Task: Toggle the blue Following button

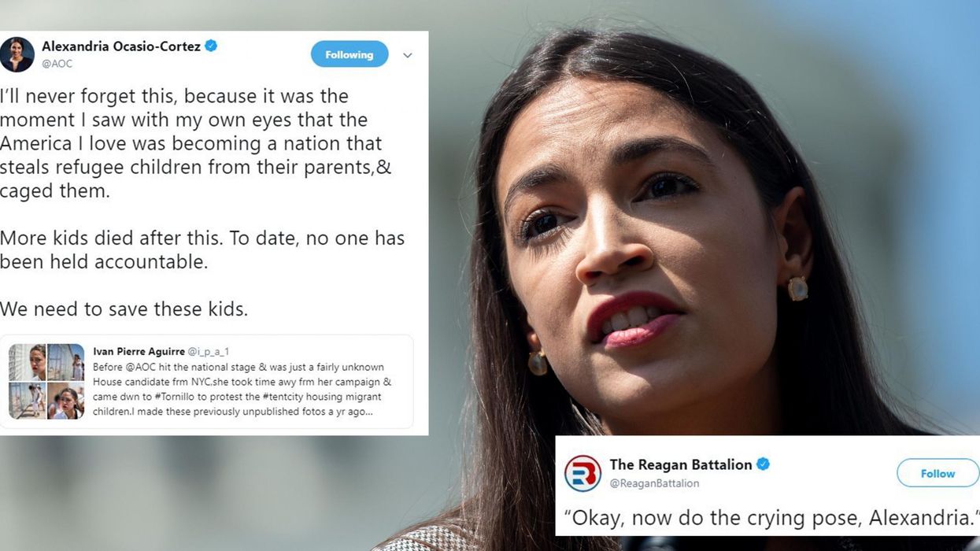Action: point(349,54)
